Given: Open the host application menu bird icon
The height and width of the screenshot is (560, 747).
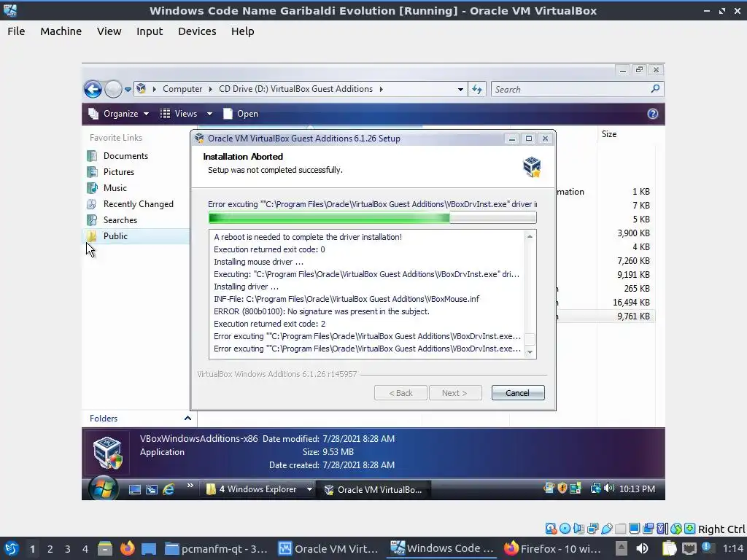Looking at the screenshot, I should pyautogui.click(x=11, y=548).
